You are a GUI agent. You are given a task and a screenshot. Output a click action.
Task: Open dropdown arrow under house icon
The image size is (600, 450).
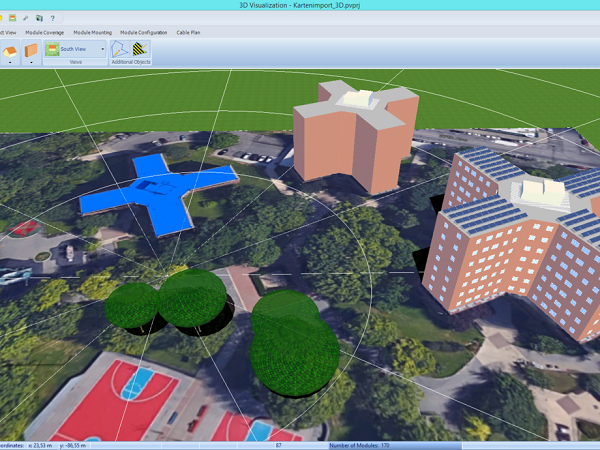10,63
